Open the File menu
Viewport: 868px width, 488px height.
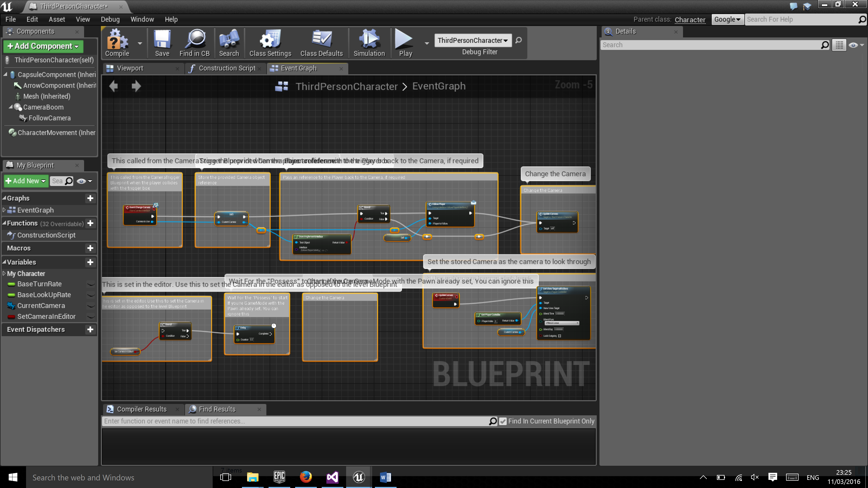pyautogui.click(x=11, y=19)
